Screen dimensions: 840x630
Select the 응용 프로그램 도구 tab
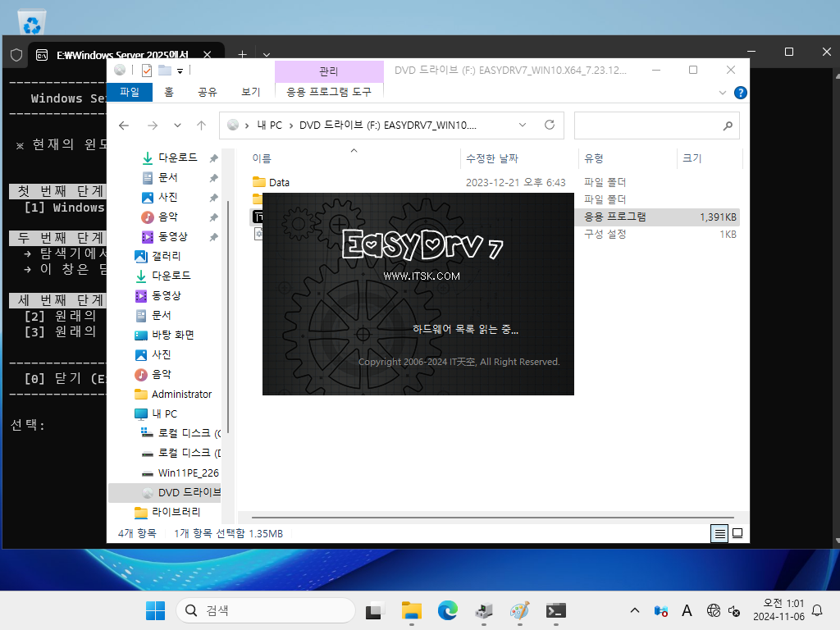(329, 92)
